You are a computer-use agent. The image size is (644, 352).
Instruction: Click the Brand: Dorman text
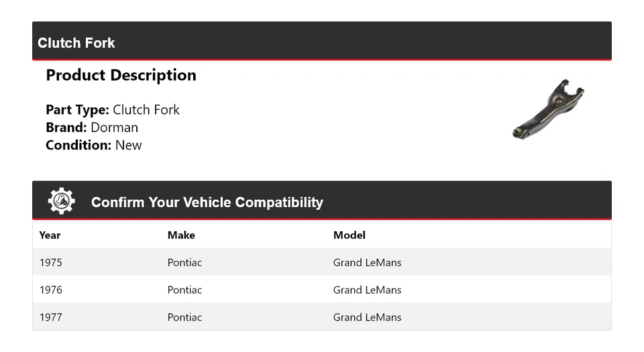(92, 127)
